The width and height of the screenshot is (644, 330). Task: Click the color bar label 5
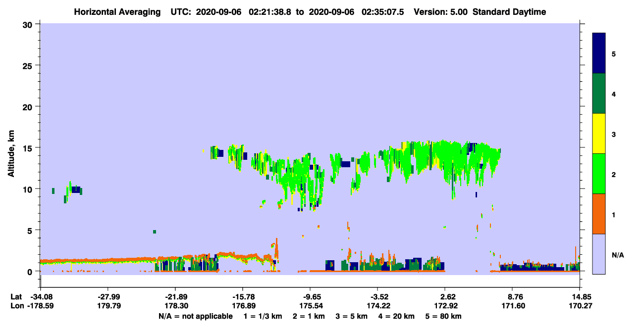coord(614,53)
